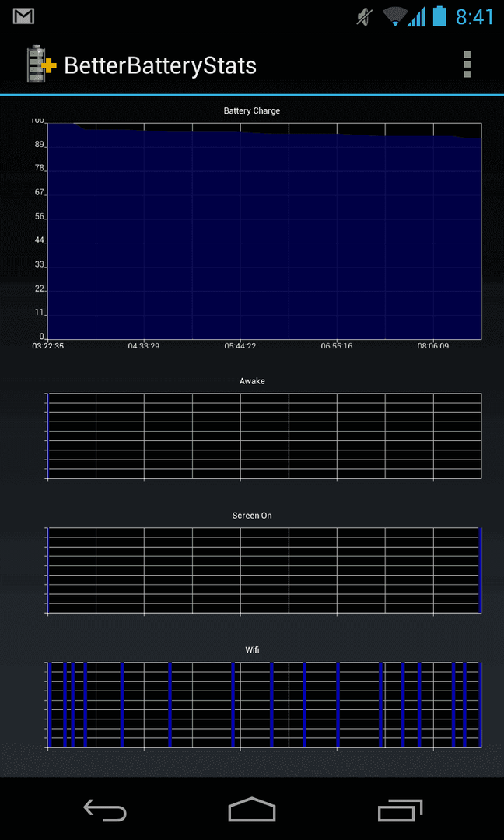The image size is (504, 840).
Task: Tap the 56 y-axis label
Action: coord(39,217)
